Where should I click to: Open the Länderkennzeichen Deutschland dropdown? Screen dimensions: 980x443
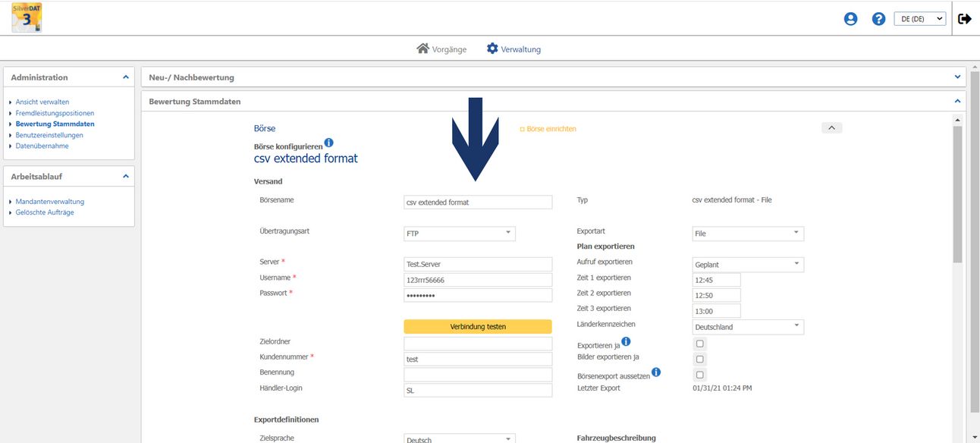748,327
